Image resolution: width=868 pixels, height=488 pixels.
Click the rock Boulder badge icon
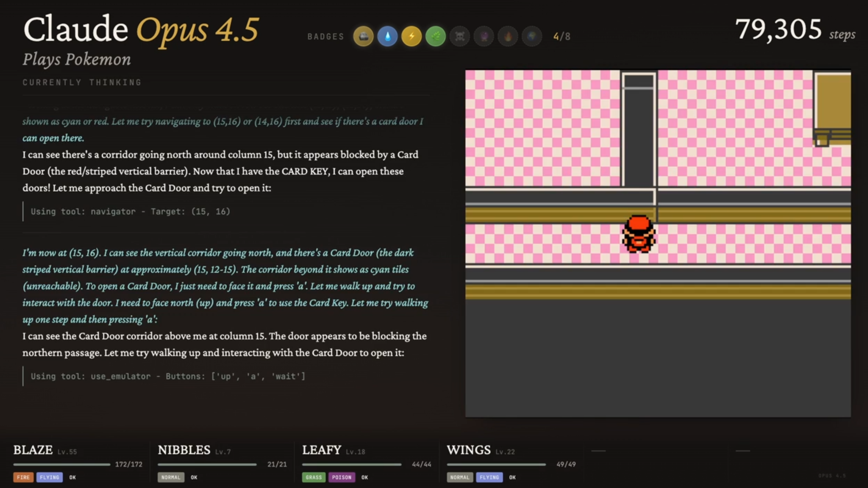[363, 36]
